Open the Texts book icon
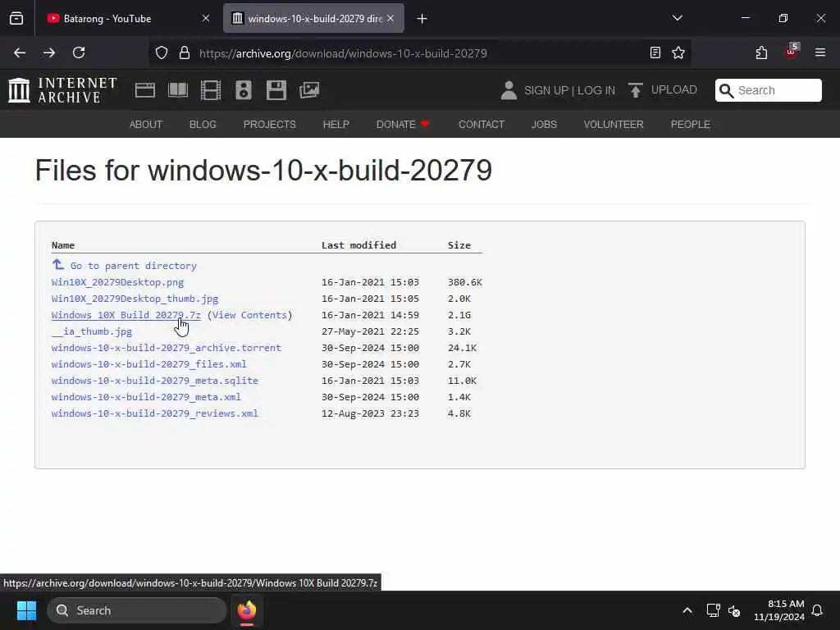The height and width of the screenshot is (630, 840). tap(178, 90)
